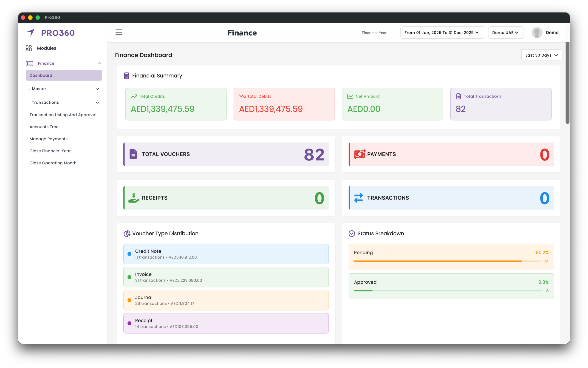Select the Credit Note distribution row
Image resolution: width=588 pixels, height=368 pixels.
point(226,254)
